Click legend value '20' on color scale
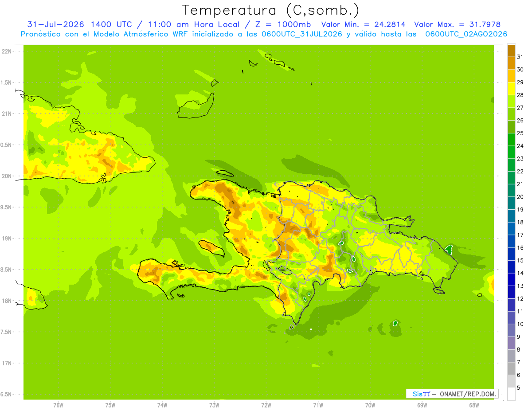The image size is (532, 411). click(x=520, y=197)
